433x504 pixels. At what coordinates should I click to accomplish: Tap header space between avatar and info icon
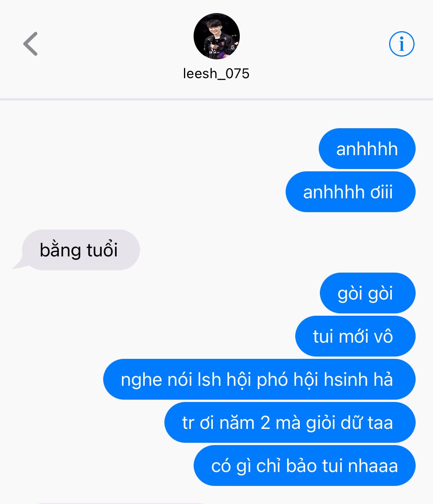click(314, 44)
